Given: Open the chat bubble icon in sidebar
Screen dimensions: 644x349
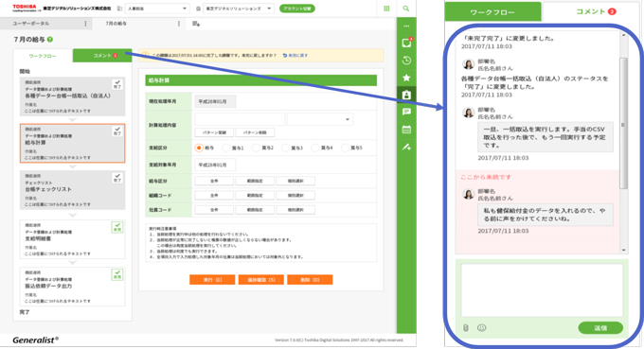Looking at the screenshot, I should 406,112.
